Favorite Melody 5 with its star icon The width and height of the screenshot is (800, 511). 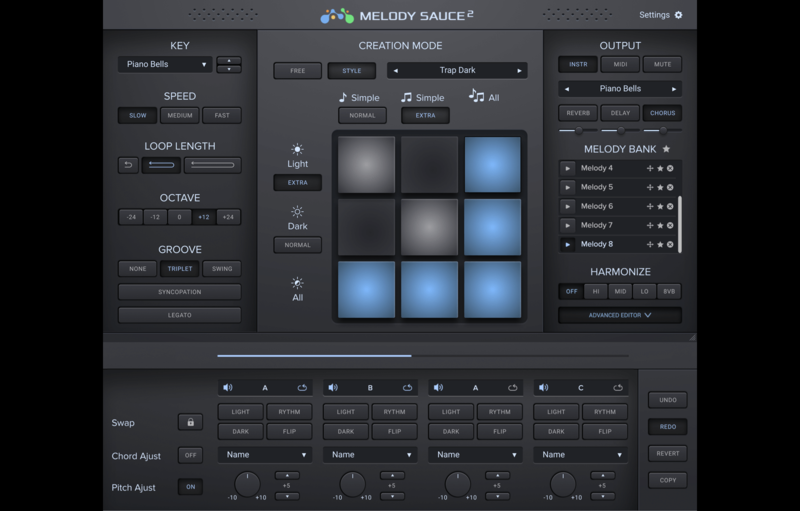click(x=660, y=187)
